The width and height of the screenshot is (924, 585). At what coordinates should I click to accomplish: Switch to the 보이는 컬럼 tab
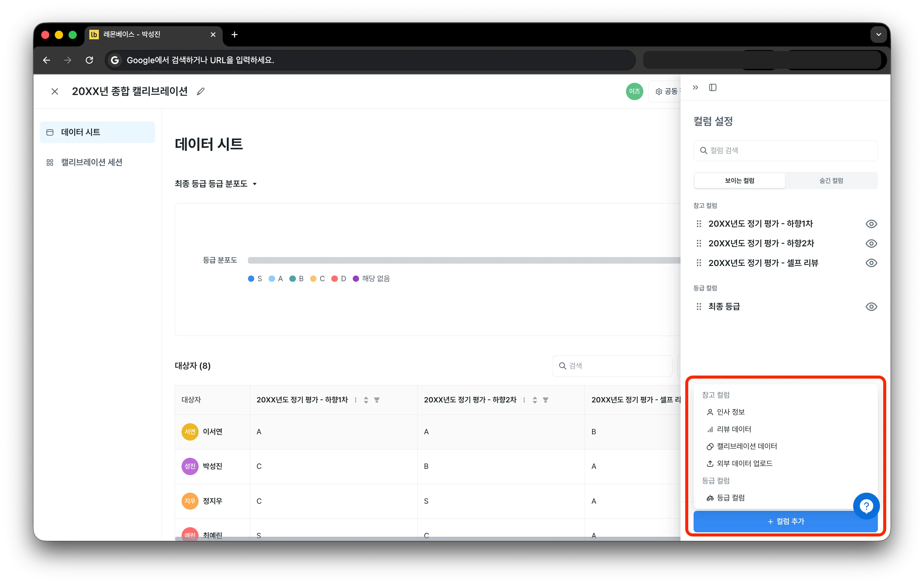739,181
